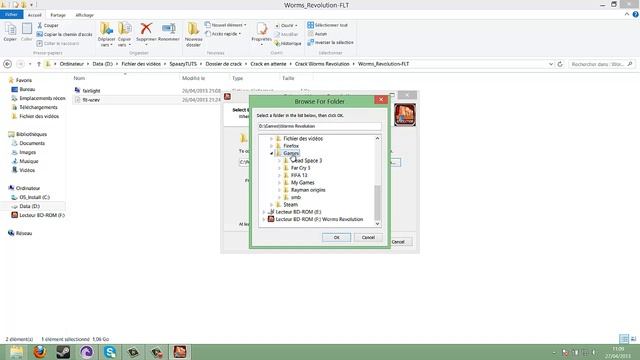640x360 pixels.
Task: Open the Accès rapide dropdown
Action: [223, 34]
